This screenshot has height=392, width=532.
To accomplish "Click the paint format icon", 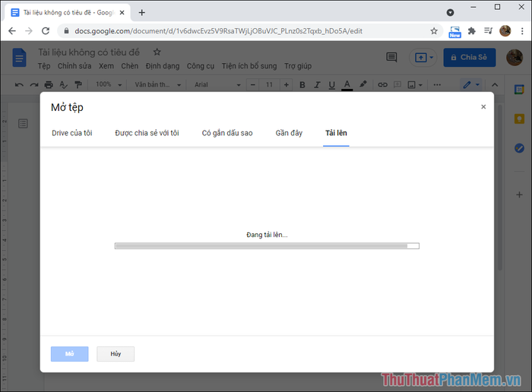I will click(x=78, y=85).
